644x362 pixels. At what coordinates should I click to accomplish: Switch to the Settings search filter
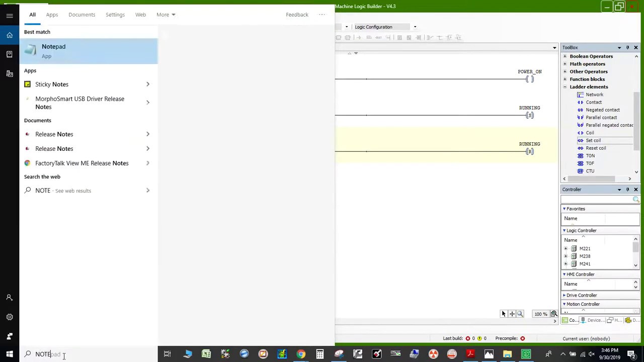click(x=115, y=15)
